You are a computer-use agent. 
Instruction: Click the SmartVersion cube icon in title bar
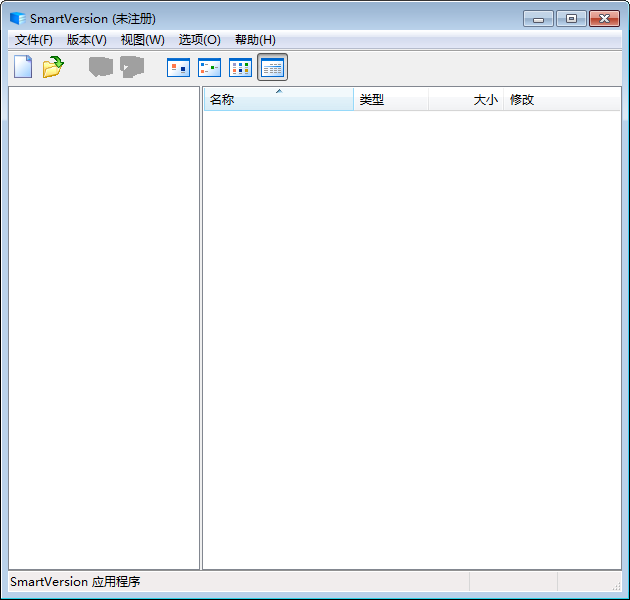[x=18, y=18]
